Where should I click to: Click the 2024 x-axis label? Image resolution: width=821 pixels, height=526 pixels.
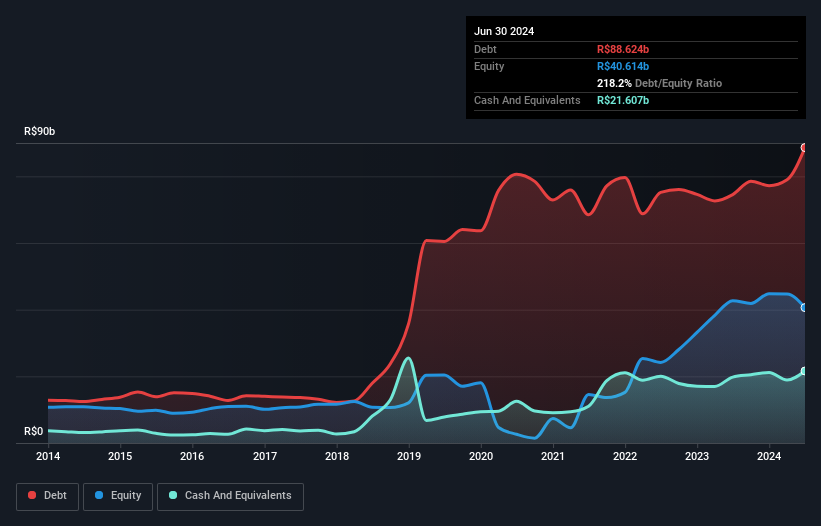tap(769, 456)
